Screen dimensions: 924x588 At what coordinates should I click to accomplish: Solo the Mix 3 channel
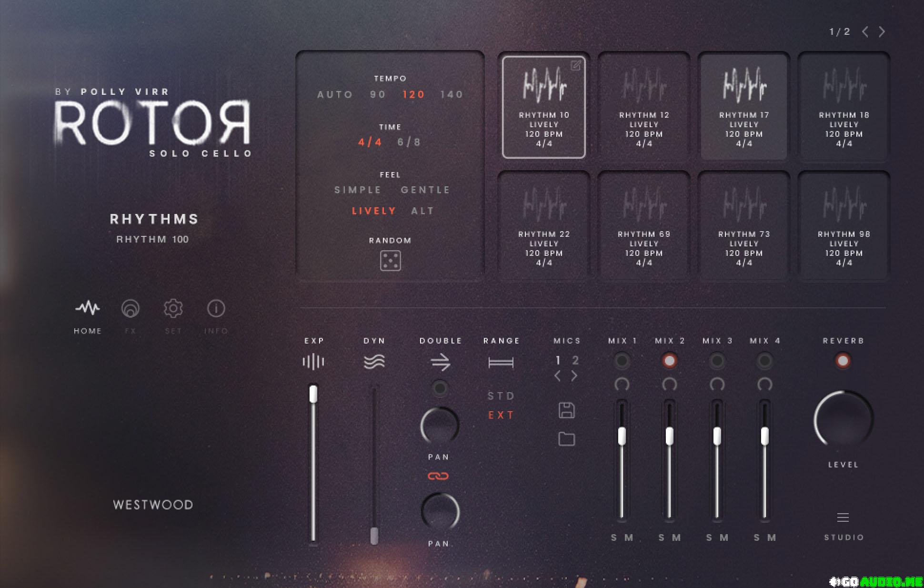pyautogui.click(x=709, y=537)
